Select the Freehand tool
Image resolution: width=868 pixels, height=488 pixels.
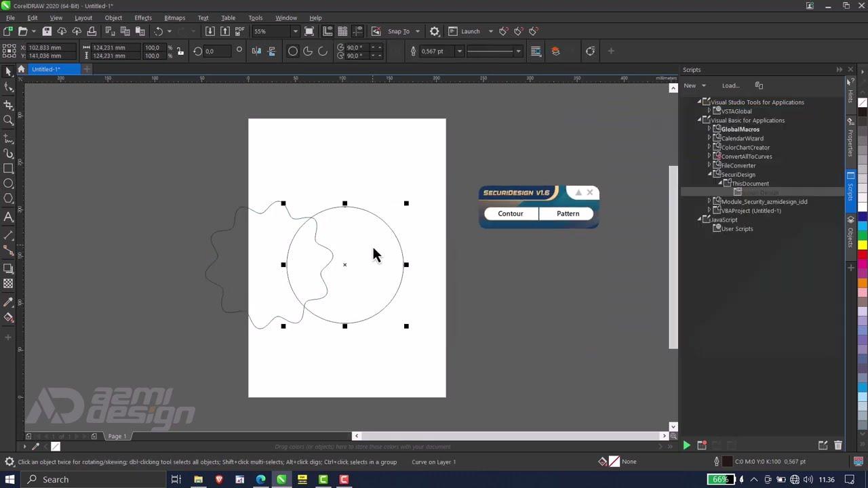click(x=8, y=138)
